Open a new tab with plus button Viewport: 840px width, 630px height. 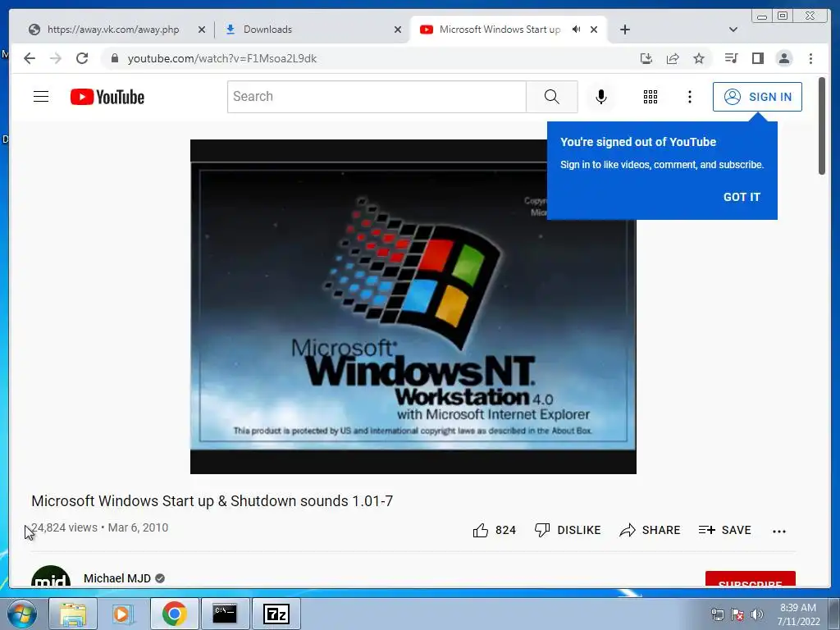pos(624,30)
